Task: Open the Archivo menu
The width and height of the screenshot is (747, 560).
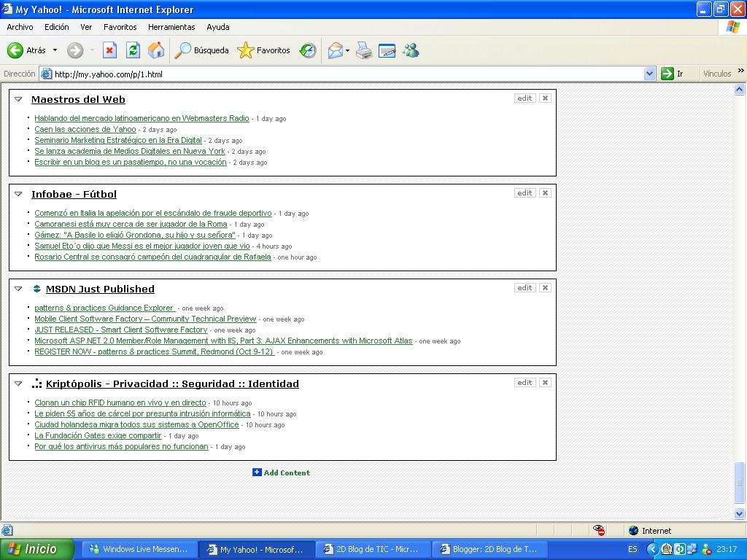Action: [20, 27]
